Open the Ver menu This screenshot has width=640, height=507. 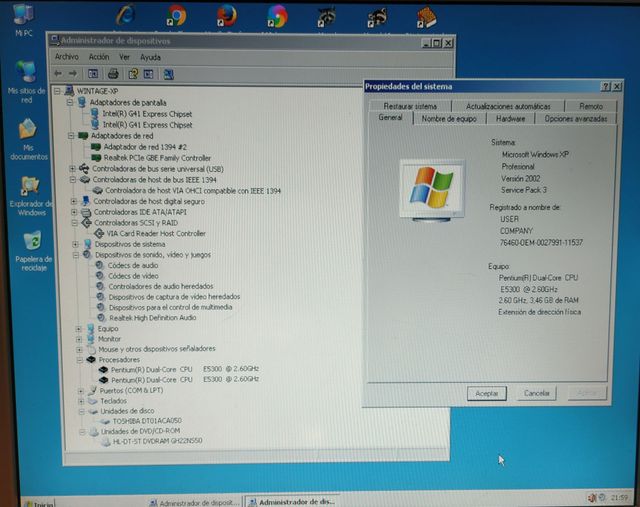[x=124, y=57]
